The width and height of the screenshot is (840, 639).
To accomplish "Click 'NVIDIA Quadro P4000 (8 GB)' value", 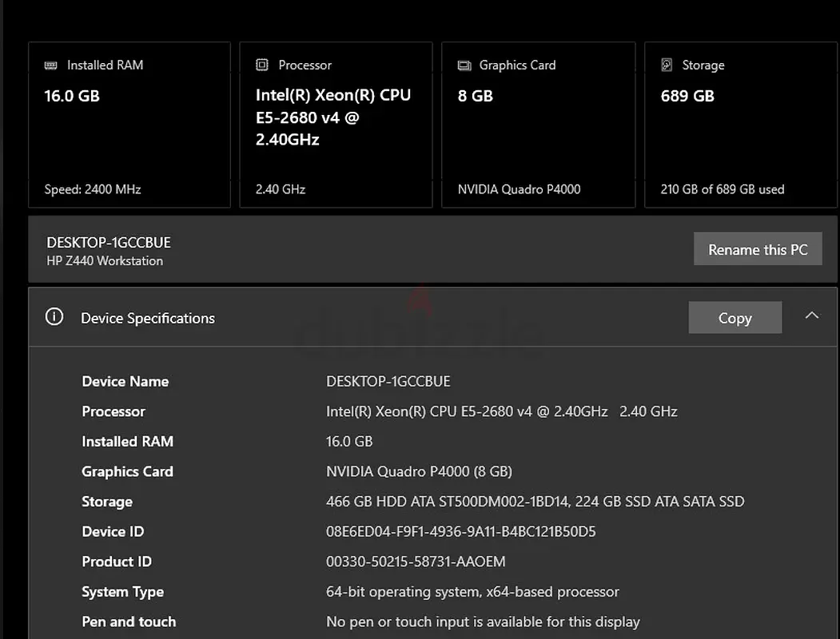I will point(419,471).
